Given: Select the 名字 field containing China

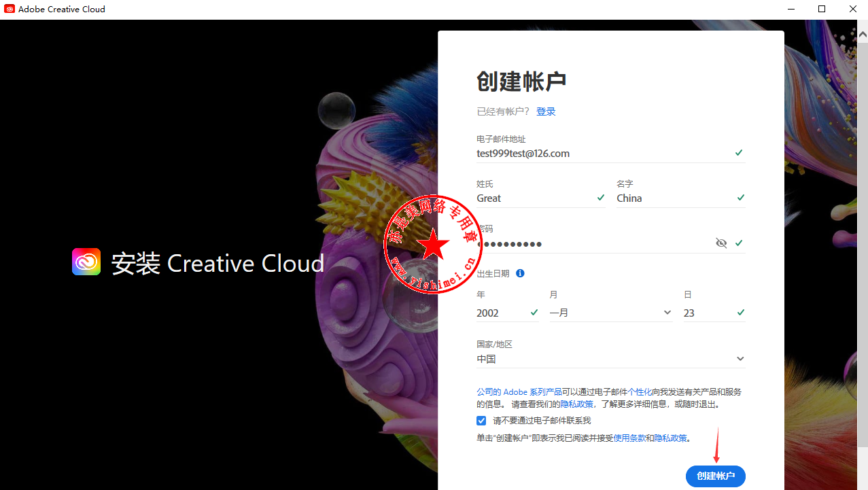Looking at the screenshot, I should coord(680,198).
